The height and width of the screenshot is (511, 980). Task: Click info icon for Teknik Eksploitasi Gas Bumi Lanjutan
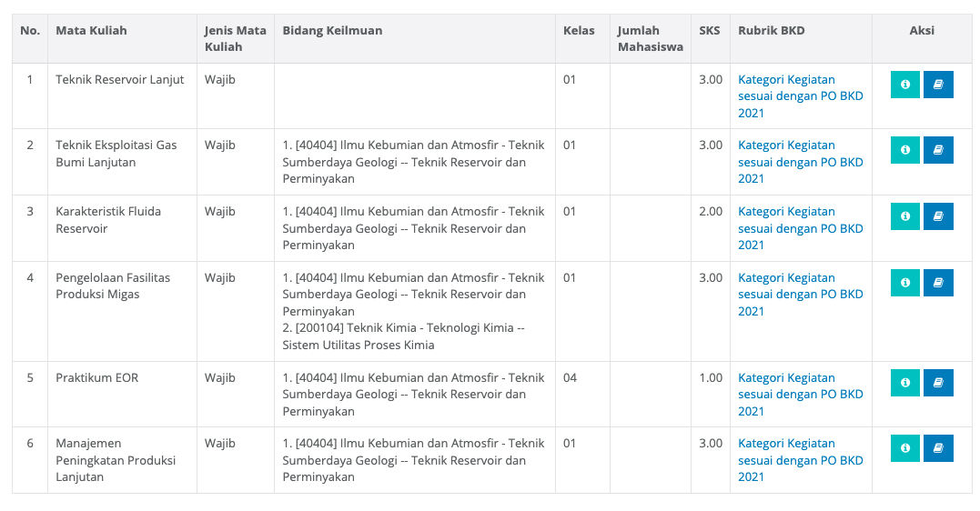[904, 150]
